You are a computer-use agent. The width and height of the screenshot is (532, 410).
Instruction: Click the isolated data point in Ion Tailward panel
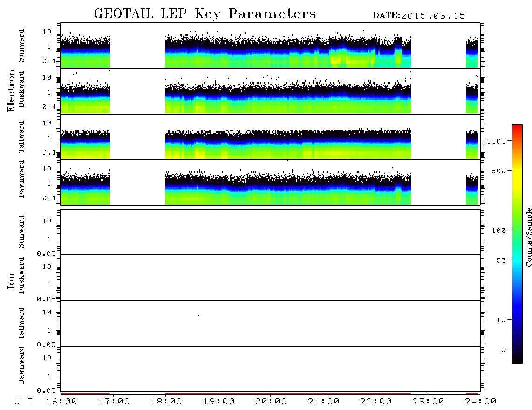[x=199, y=316]
